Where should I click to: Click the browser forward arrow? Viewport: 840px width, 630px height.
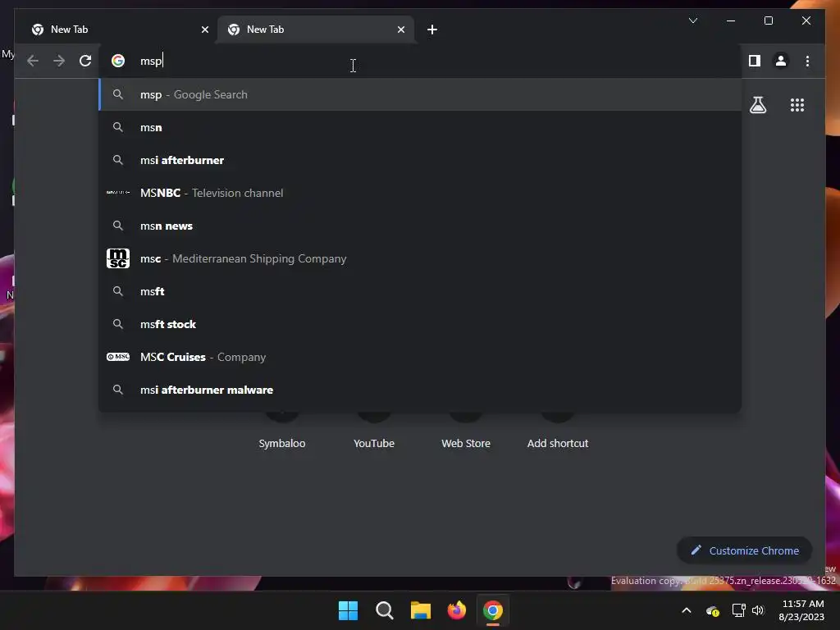59,61
